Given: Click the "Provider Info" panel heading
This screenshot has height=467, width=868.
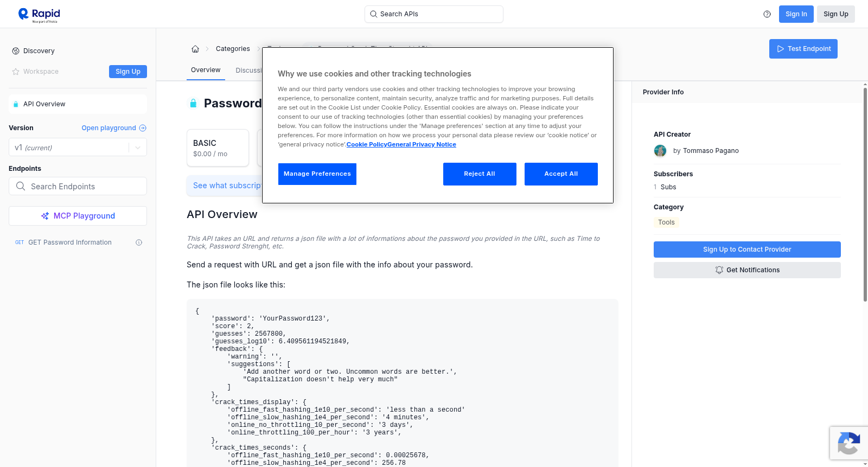Looking at the screenshot, I should pyautogui.click(x=663, y=92).
